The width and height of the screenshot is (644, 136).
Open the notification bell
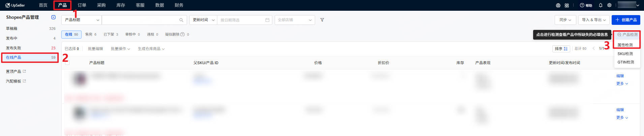601,5
